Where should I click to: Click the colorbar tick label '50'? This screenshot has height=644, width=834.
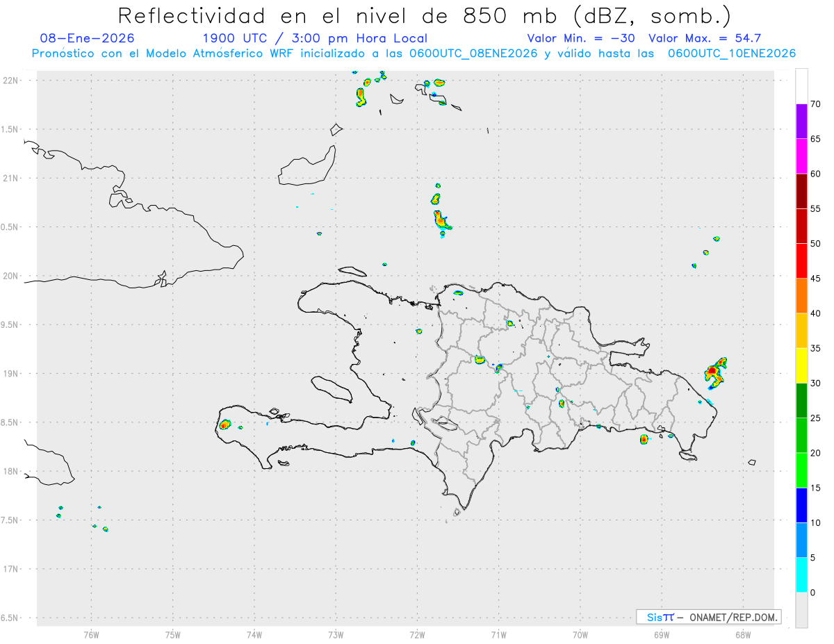(x=816, y=244)
